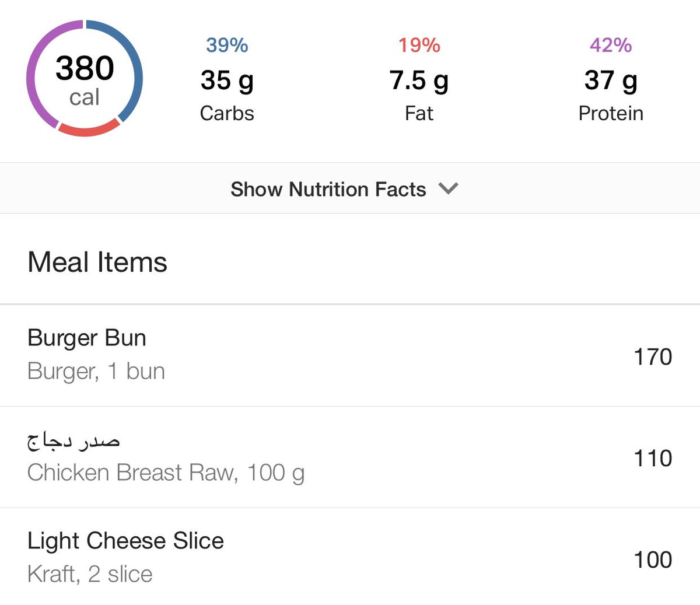This screenshot has height=605, width=700.
Task: Tap the Meal Items heading
Action: (x=97, y=262)
